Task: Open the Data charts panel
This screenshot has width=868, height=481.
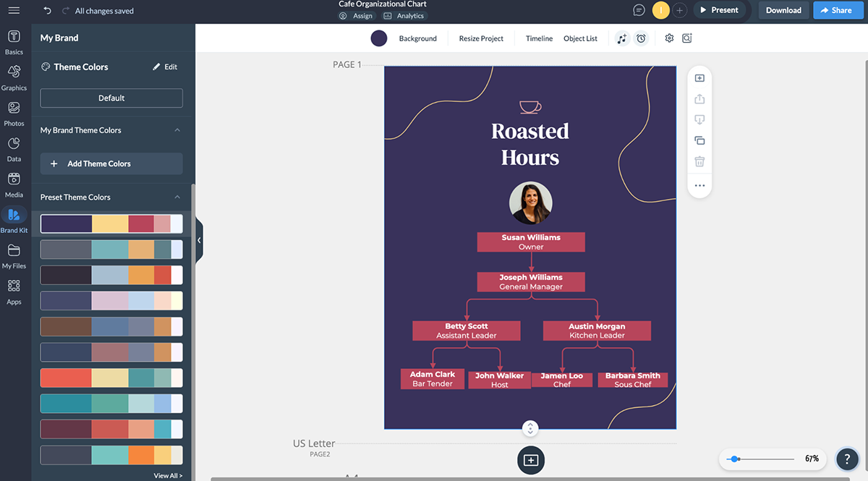Action: pos(14,149)
